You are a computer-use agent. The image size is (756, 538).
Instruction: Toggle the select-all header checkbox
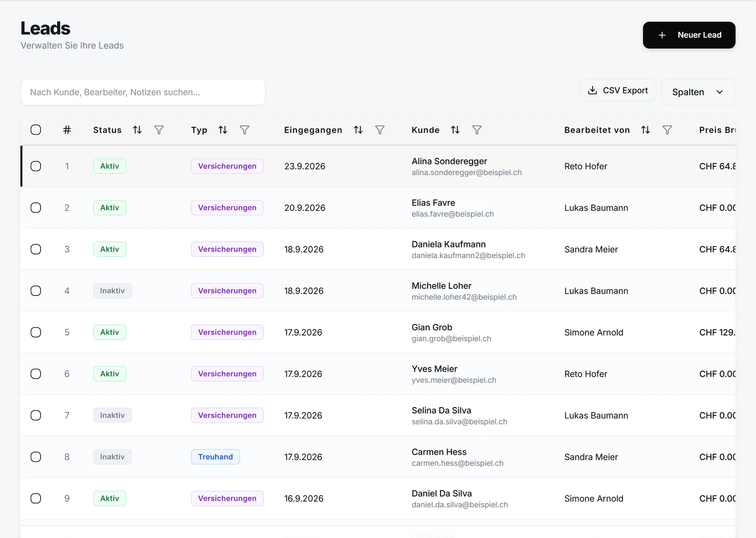coord(36,130)
